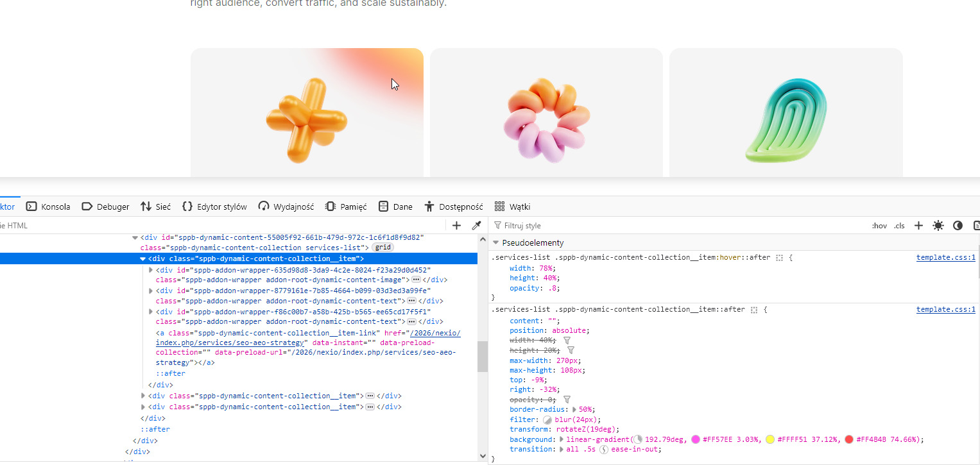
Task: Toggle the grid badge overlay
Action: [x=383, y=248]
